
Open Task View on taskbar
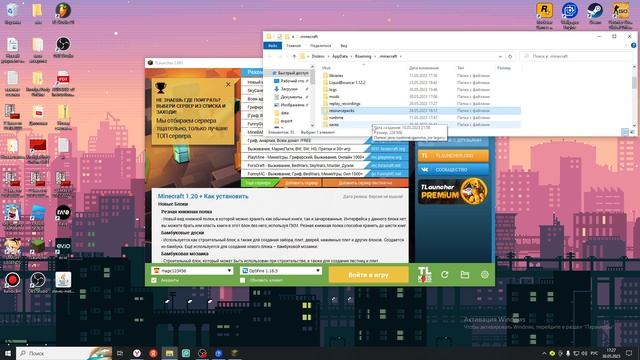point(120,353)
